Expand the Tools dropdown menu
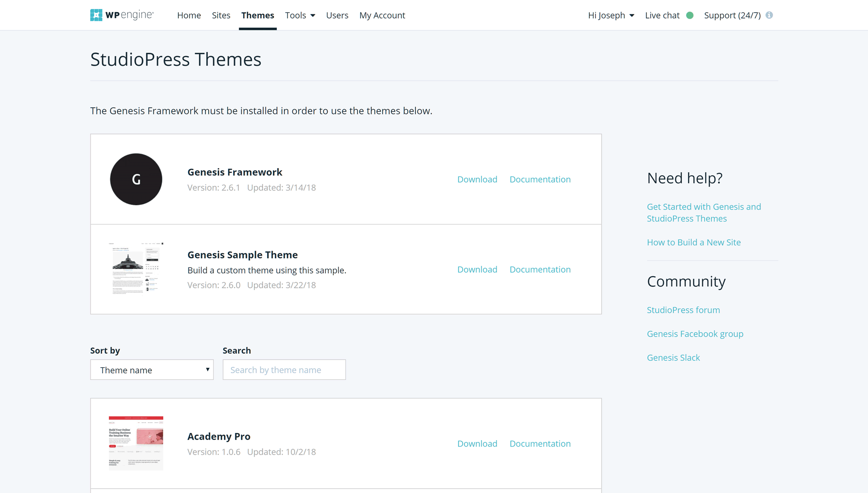Viewport: 868px width, 493px height. (300, 15)
